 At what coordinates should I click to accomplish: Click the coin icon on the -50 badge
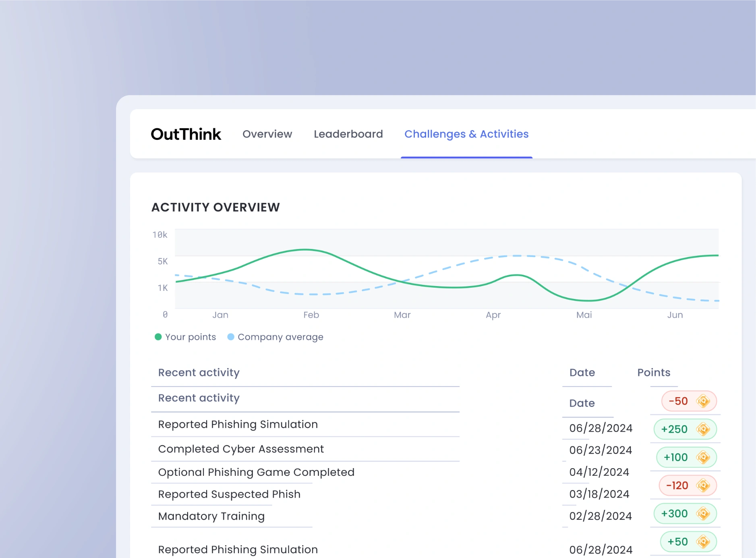704,401
